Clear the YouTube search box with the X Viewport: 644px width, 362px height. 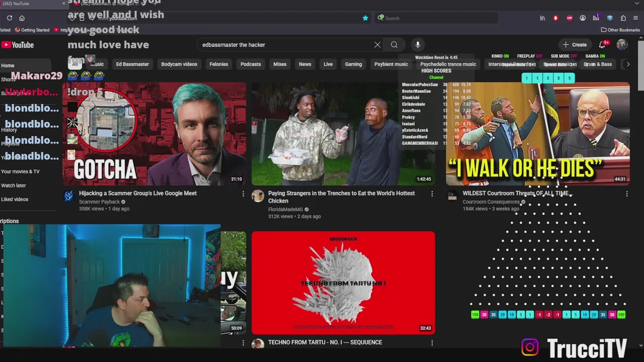tap(377, 45)
